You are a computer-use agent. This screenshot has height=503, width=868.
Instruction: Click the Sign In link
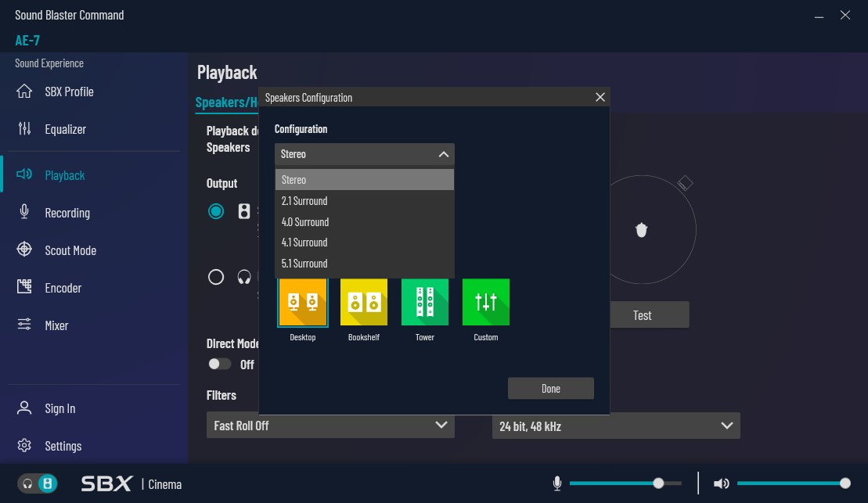point(59,408)
